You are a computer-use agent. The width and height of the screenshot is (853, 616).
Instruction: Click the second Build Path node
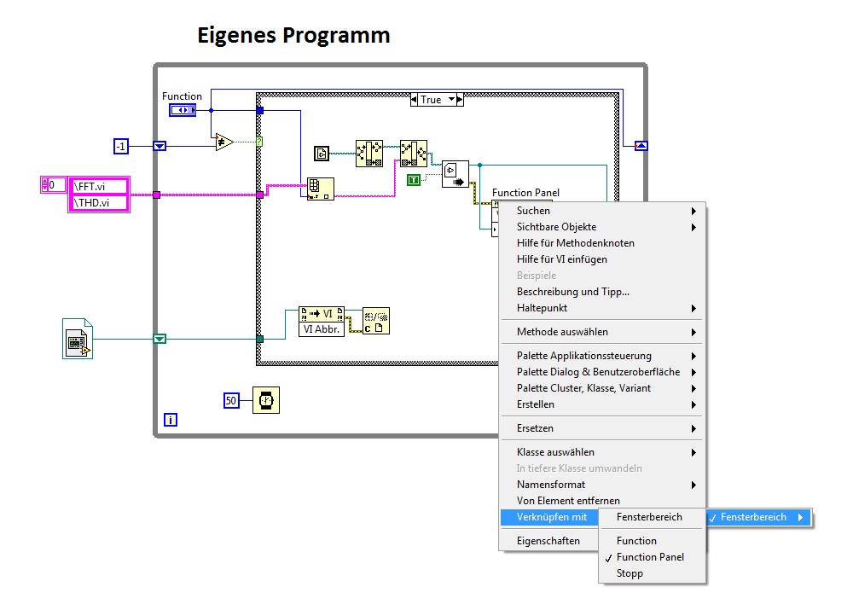(x=414, y=153)
